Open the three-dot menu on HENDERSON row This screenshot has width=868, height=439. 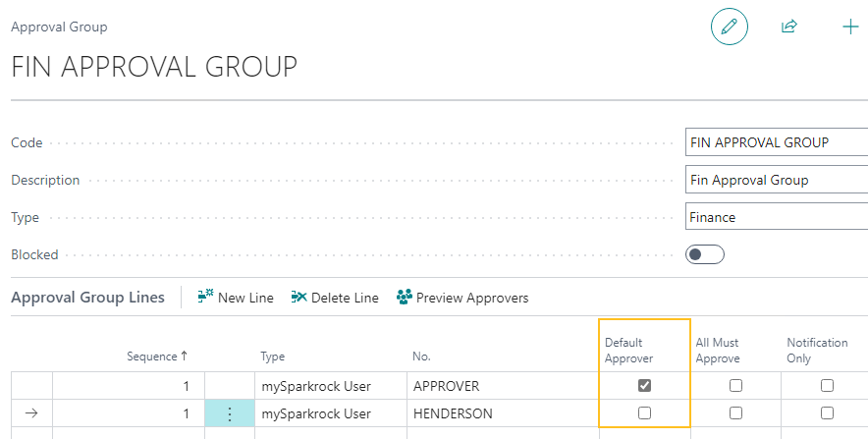(x=230, y=413)
